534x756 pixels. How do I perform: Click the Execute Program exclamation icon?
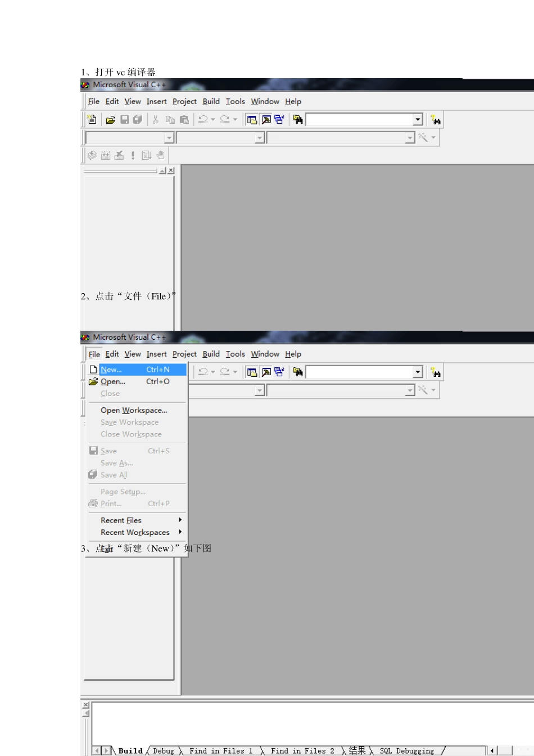point(133,155)
